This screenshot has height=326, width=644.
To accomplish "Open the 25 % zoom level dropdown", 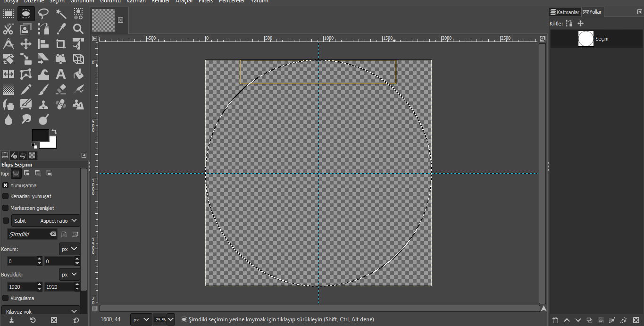I will coord(171,319).
